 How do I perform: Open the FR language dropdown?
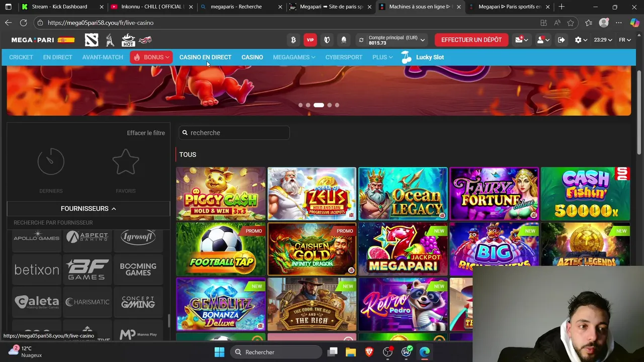pyautogui.click(x=625, y=40)
